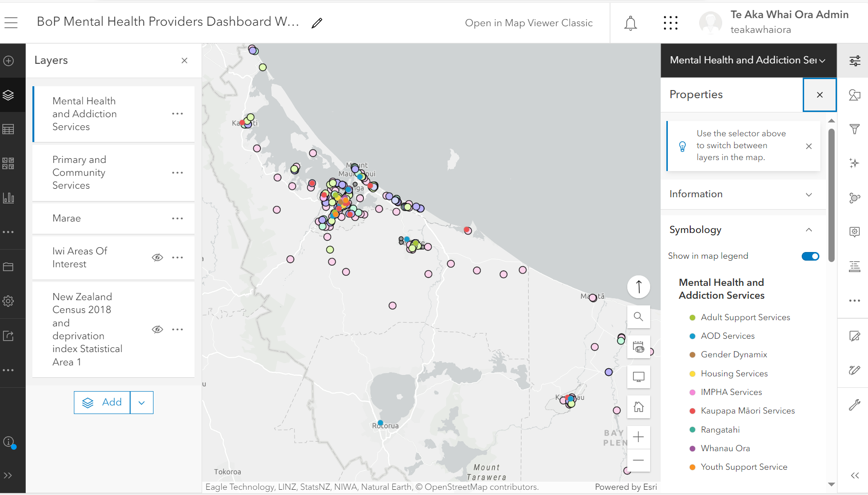Open the Configure clustering icon

[x=855, y=198]
